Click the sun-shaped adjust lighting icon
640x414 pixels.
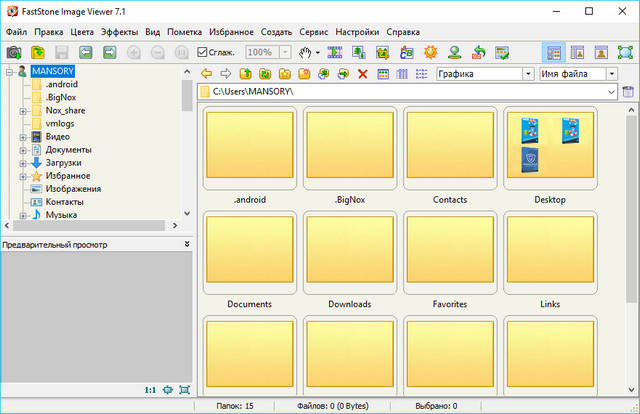point(432,52)
